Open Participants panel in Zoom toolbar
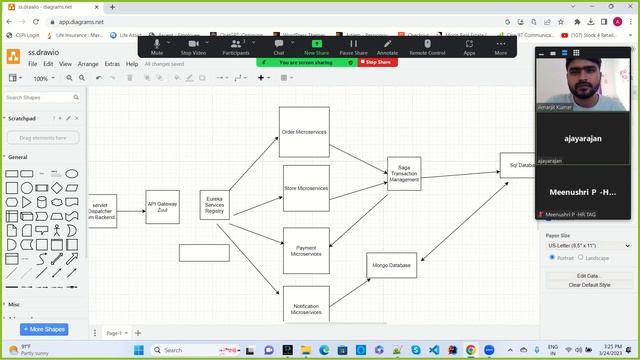This screenshot has height=360, width=640. (236, 47)
